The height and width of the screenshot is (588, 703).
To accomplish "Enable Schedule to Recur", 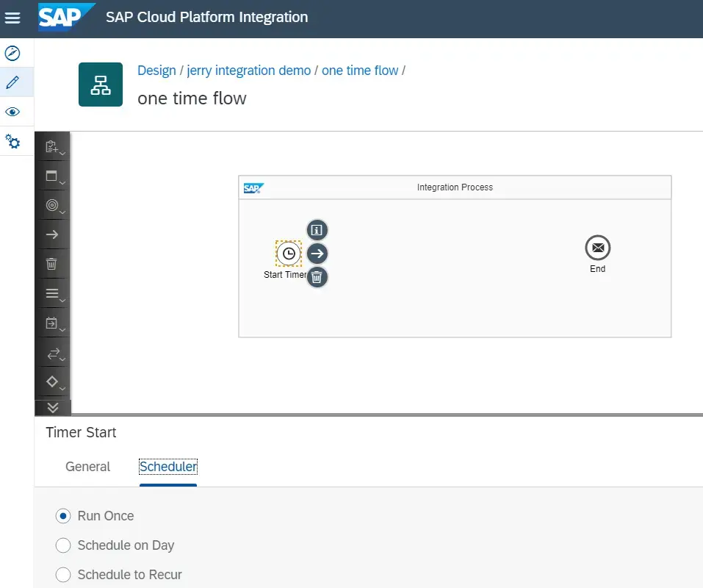I will tap(63, 574).
